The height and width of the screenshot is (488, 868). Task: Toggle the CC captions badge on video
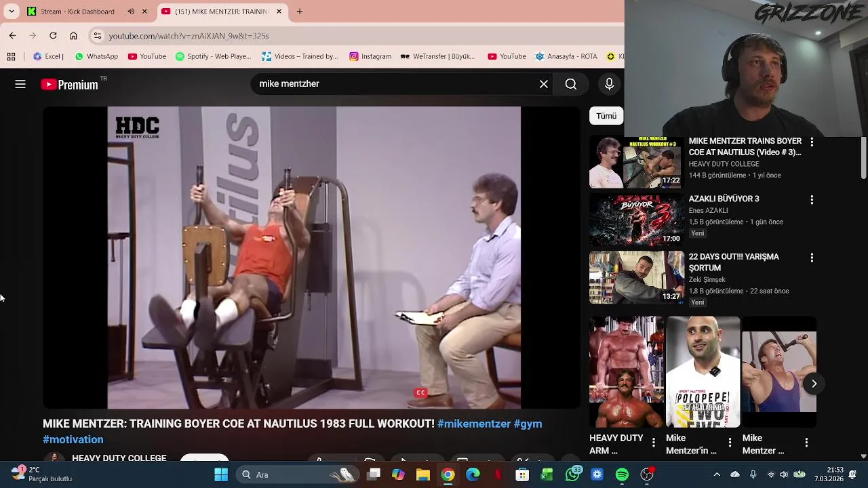(x=420, y=392)
